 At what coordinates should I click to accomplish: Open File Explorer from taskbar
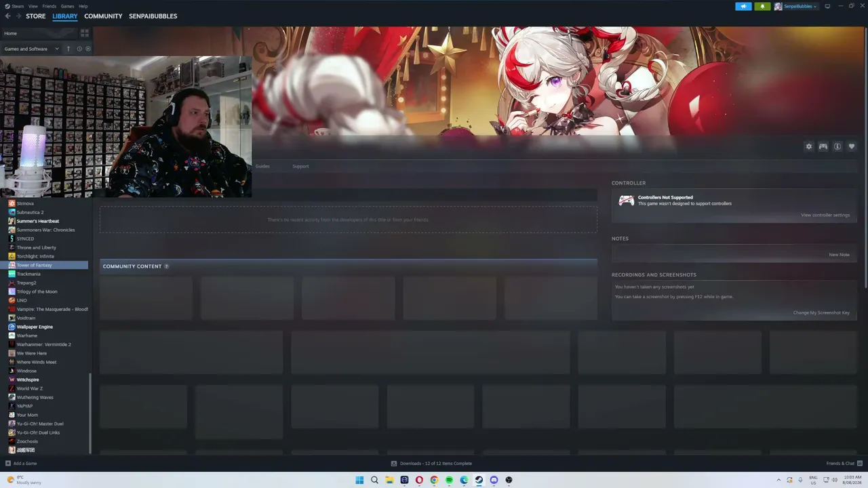[389, 480]
